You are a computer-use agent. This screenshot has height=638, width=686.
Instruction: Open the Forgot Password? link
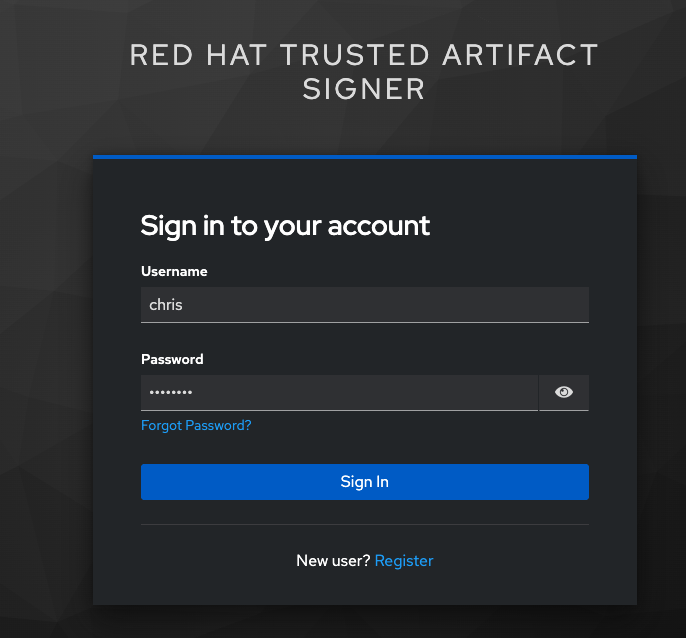[x=196, y=426]
